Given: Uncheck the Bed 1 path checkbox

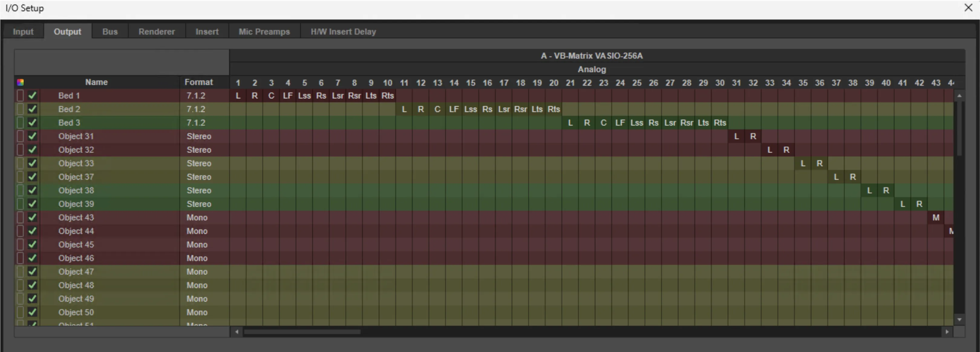Looking at the screenshot, I should click(32, 96).
